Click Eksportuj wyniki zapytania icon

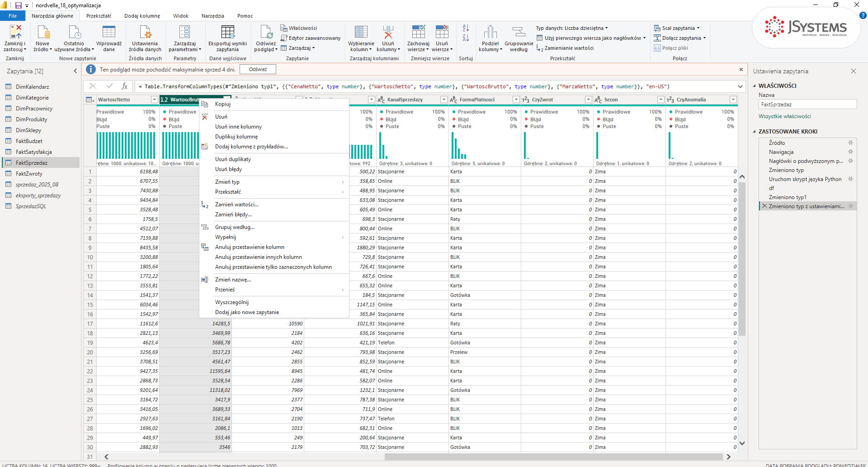[227, 32]
